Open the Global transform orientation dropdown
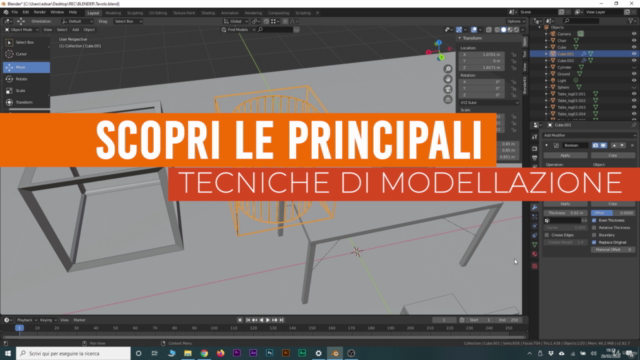The height and width of the screenshot is (360, 640). (x=236, y=21)
